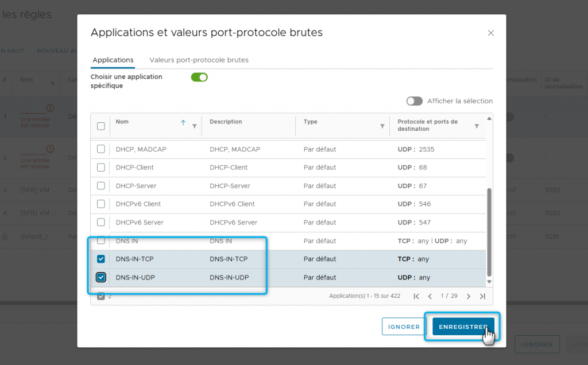Click the filter icon in Nom column
The height and width of the screenshot is (365, 588).
[194, 126]
